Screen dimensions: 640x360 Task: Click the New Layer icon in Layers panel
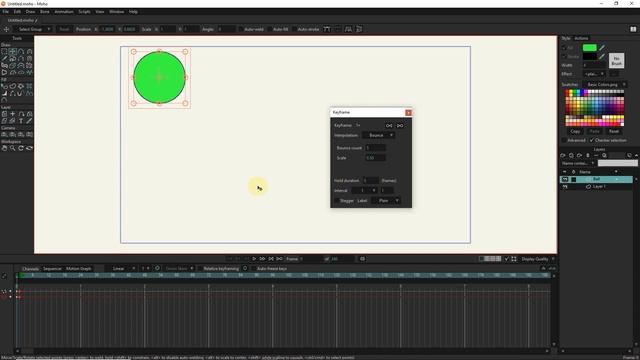point(563,156)
